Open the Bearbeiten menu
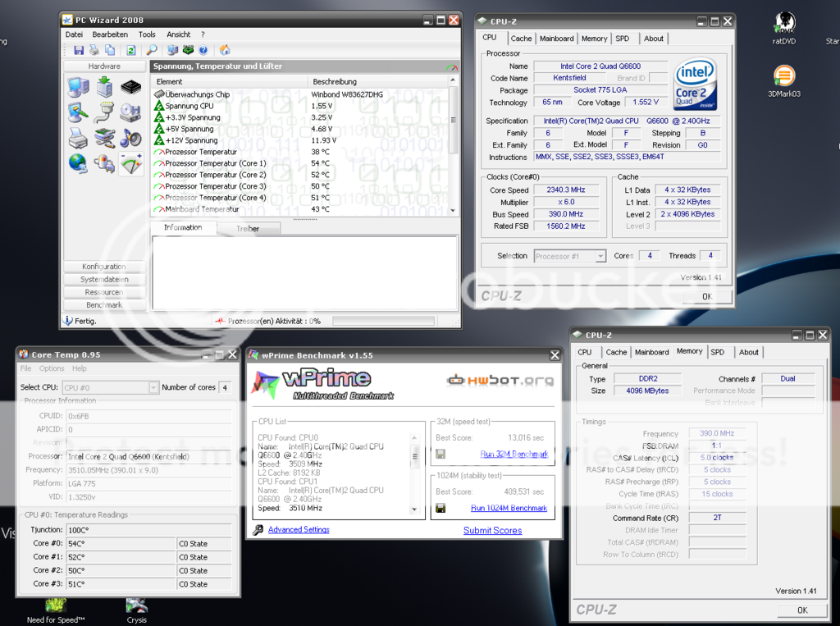This screenshot has width=840, height=626. coord(110,34)
